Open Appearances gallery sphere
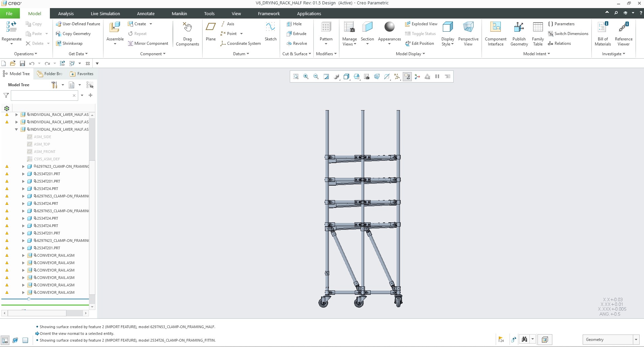 coord(389,27)
